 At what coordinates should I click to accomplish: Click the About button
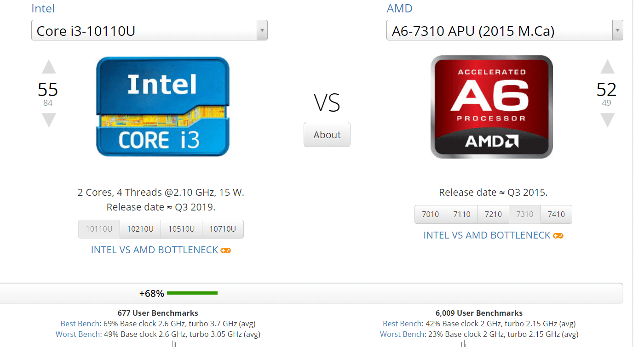coord(327,135)
